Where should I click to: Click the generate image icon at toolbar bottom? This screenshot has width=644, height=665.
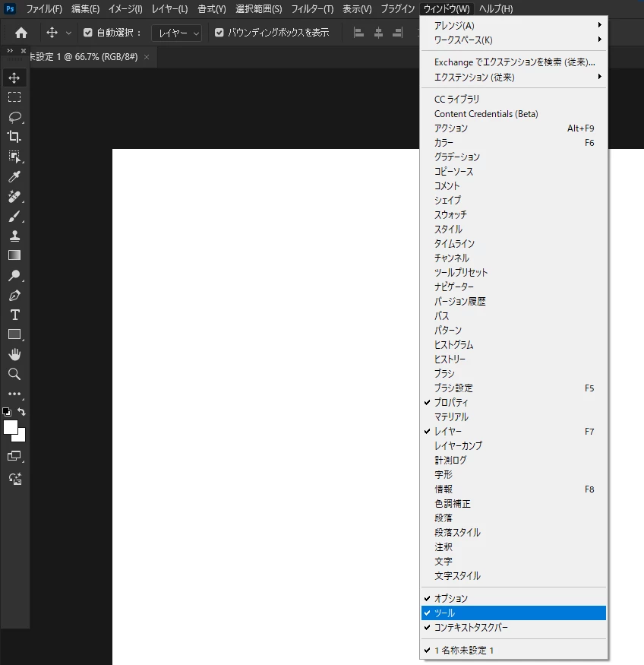(15, 479)
